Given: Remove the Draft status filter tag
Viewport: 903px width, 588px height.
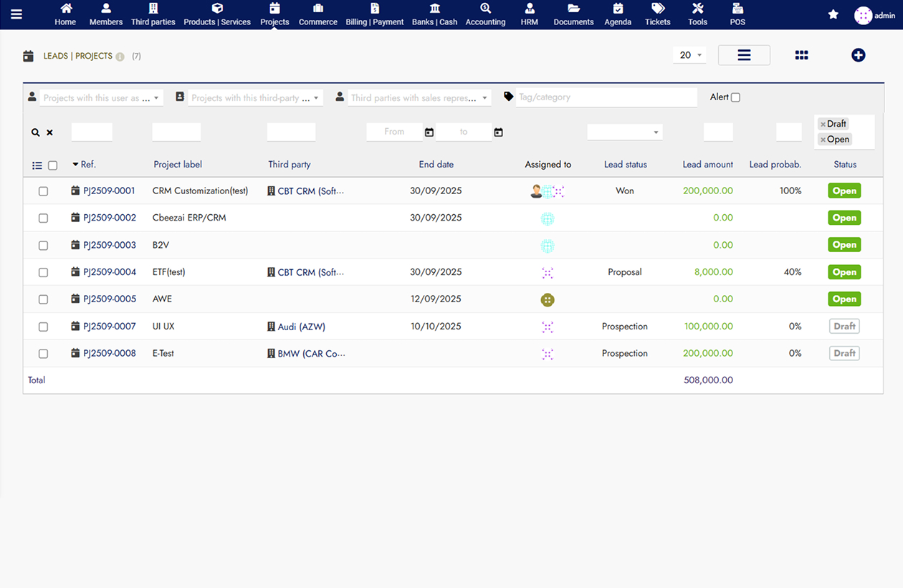Looking at the screenshot, I should tap(823, 125).
